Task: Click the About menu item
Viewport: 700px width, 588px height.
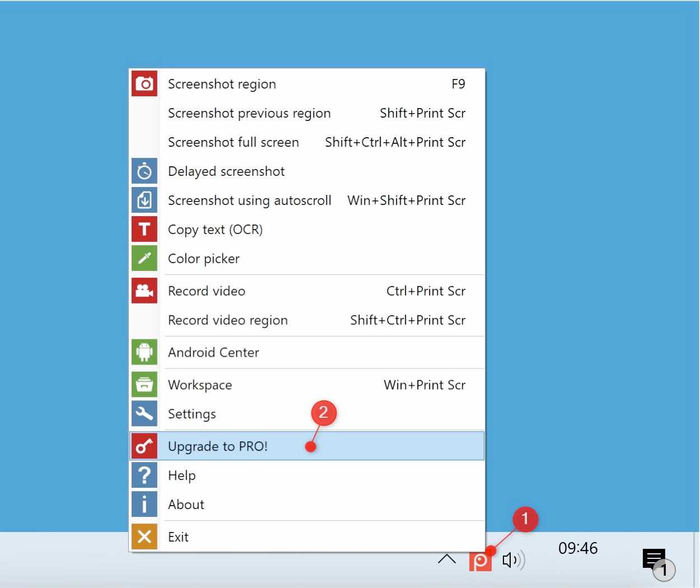Action: pyautogui.click(x=186, y=505)
